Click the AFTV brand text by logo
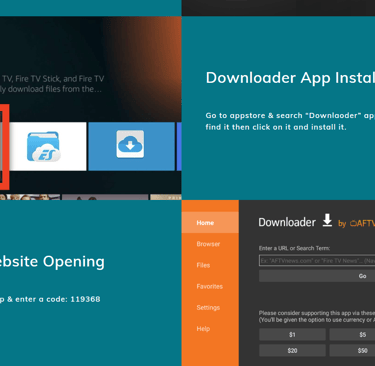This screenshot has height=366, width=375. [x=362, y=223]
